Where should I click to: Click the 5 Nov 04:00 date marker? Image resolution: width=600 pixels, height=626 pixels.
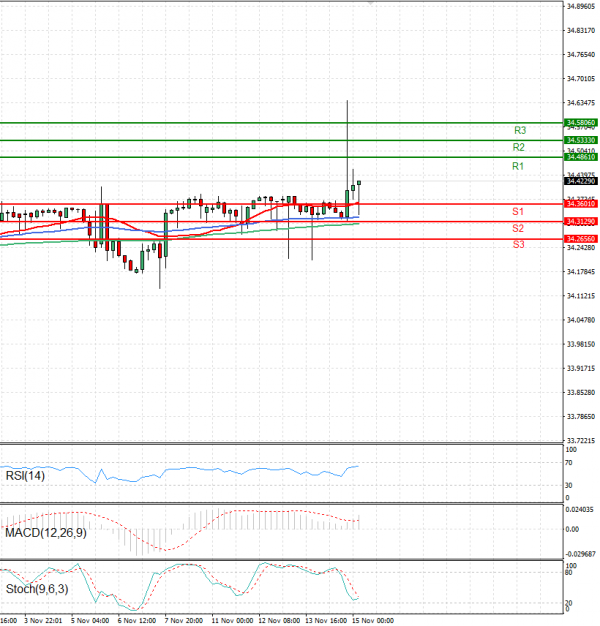(90, 620)
